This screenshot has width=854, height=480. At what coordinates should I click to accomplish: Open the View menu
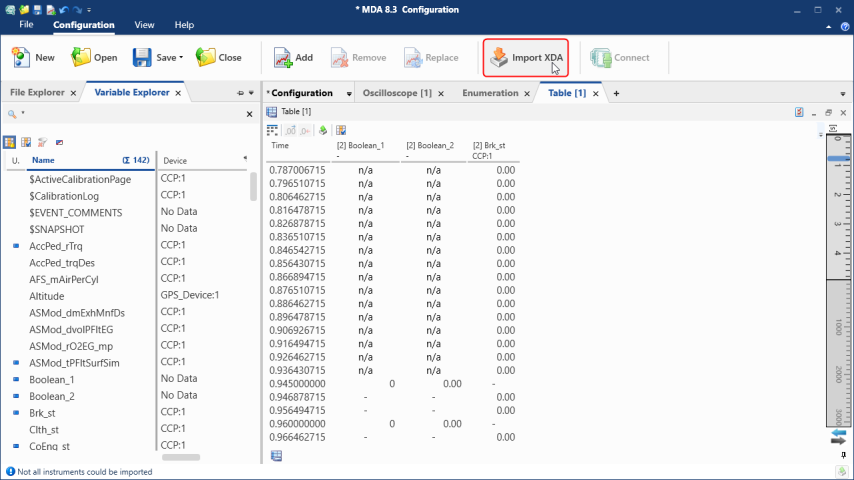[144, 24]
